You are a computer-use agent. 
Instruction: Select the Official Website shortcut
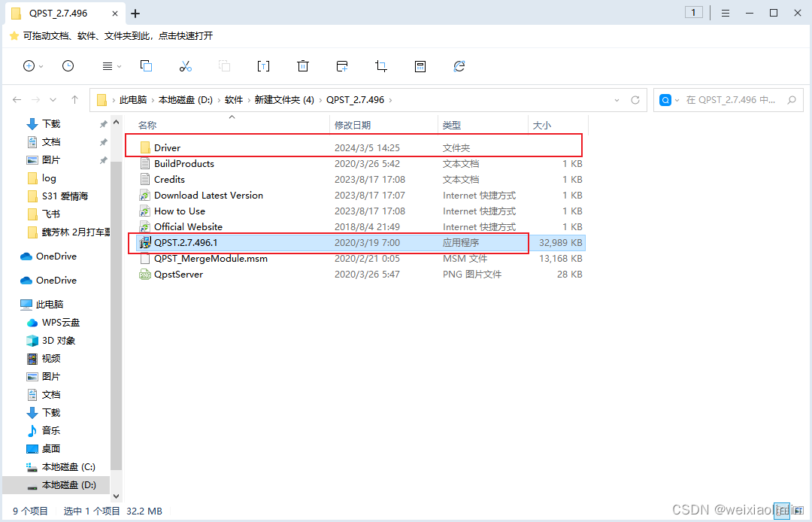(360, 227)
